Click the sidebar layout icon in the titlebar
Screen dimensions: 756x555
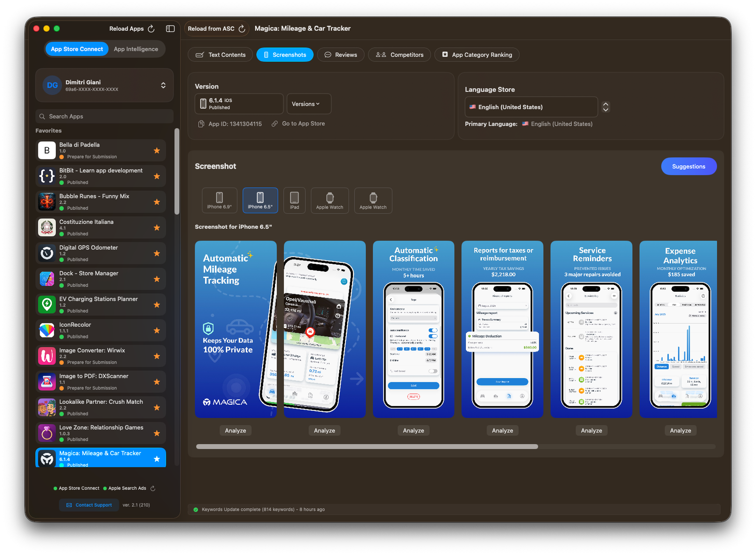click(170, 28)
